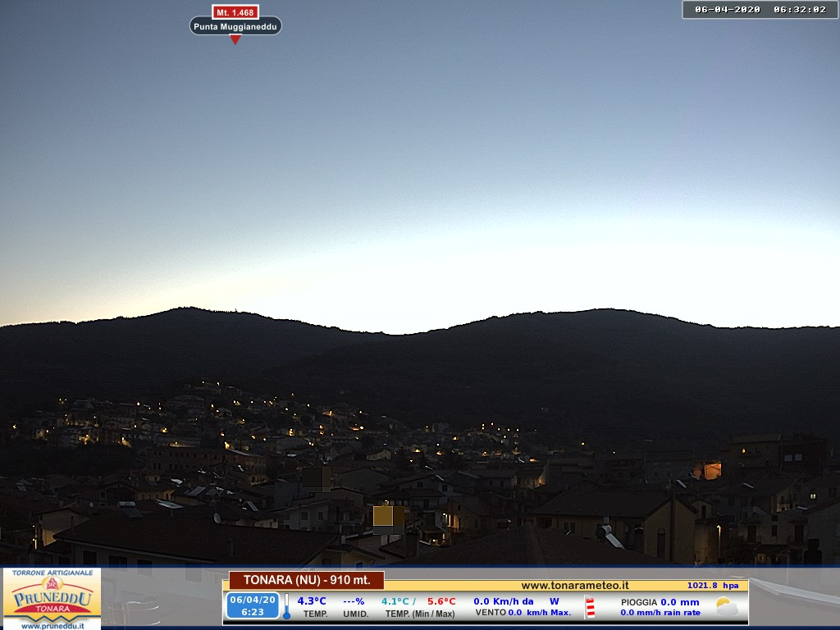Click the TEMP. (Min / Max) label
The height and width of the screenshot is (630, 840).
[x=420, y=614]
